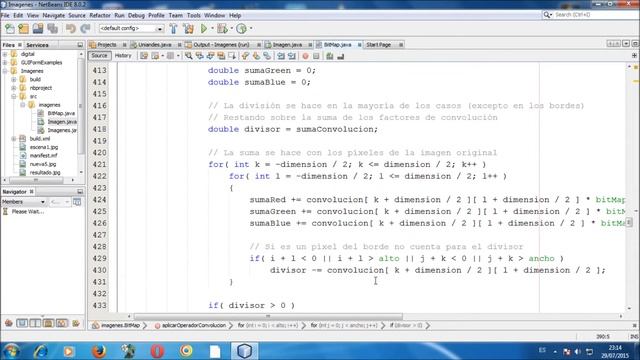Image resolution: width=640 pixels, height=360 pixels.
Task: Open the Tools menu
Action: 193,16
